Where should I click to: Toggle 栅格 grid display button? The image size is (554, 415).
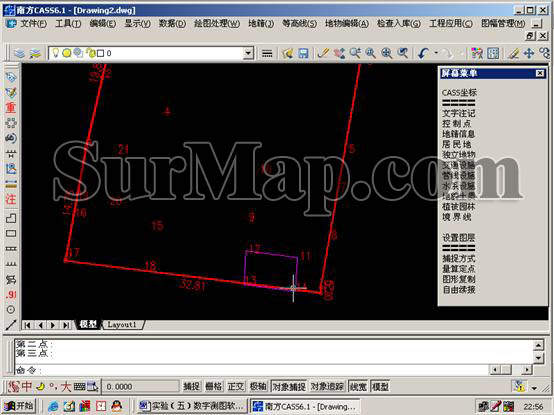pyautogui.click(x=214, y=386)
